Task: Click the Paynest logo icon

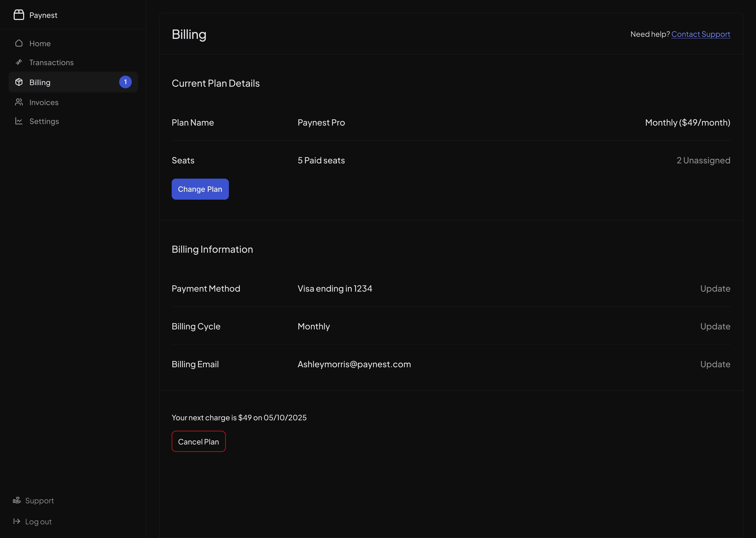Action: click(x=19, y=15)
